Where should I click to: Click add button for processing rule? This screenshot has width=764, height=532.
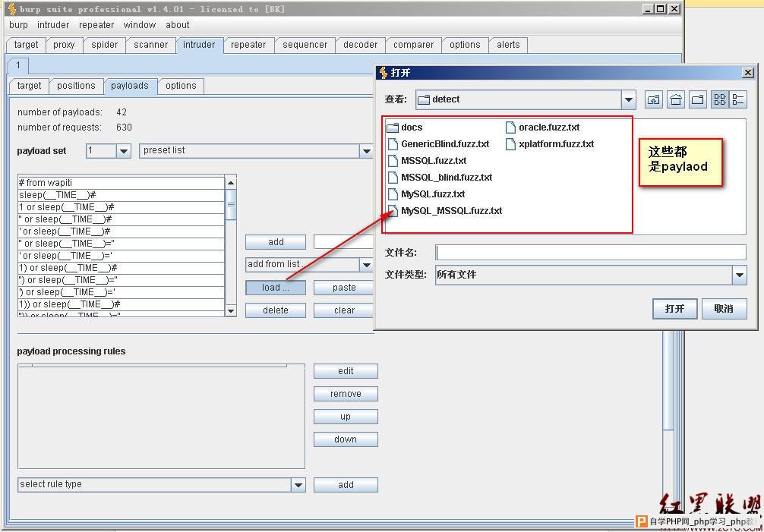point(346,485)
